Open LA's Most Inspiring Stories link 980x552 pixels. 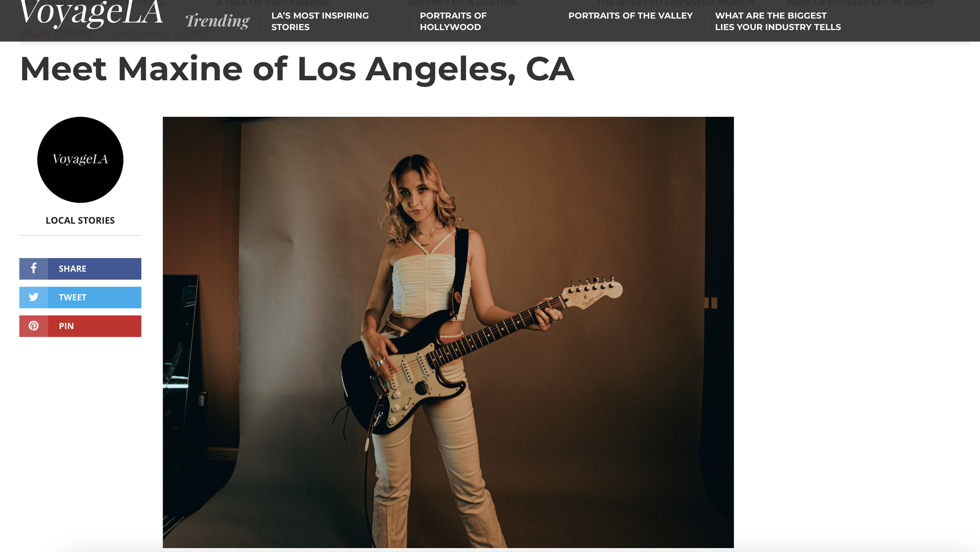point(320,21)
